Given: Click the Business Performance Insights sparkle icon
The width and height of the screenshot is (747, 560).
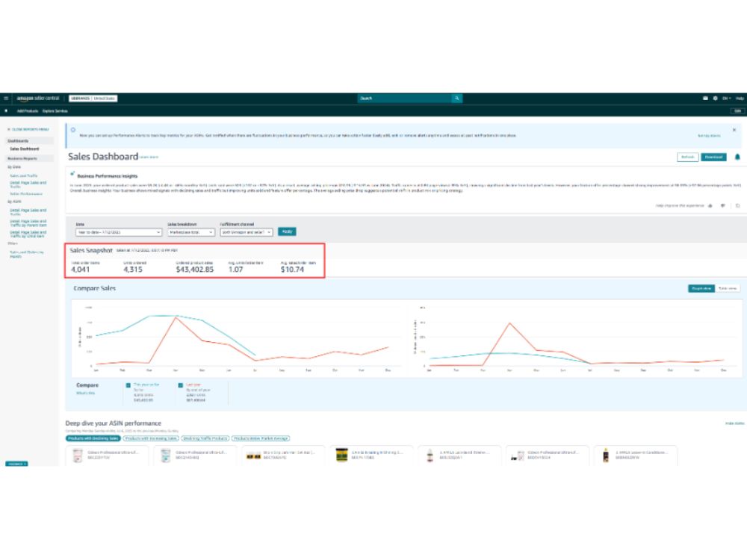Looking at the screenshot, I should click(72, 174).
